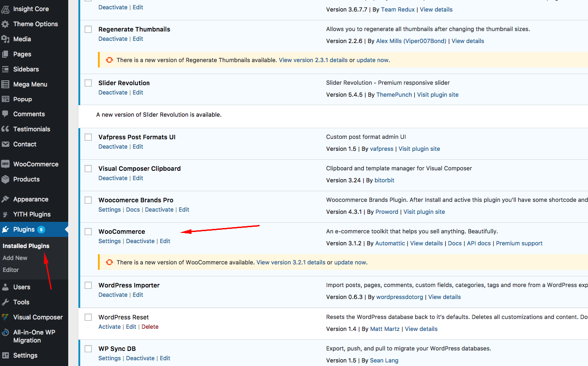
Task: Open Installed Plugins submenu item
Action: [x=26, y=246]
